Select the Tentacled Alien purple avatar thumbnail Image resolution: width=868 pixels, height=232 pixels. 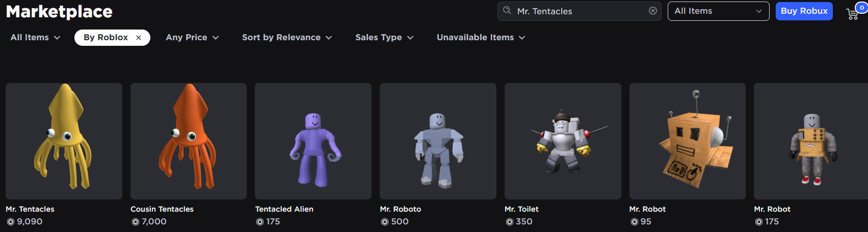coord(313,141)
